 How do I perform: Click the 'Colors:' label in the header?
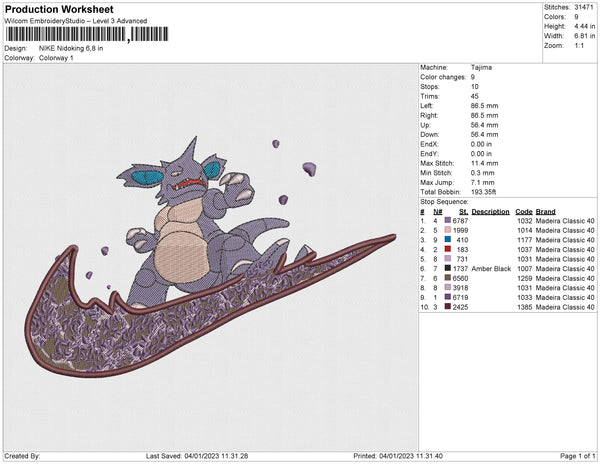(554, 17)
